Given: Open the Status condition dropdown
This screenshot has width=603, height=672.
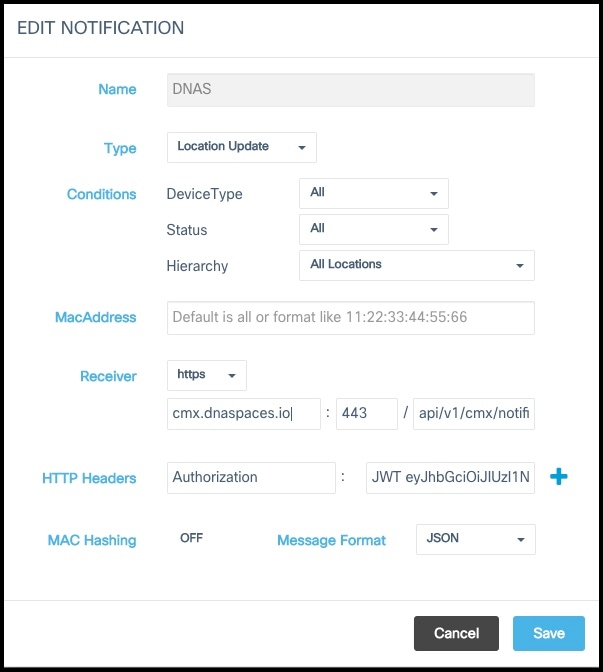Looking at the screenshot, I should (374, 229).
